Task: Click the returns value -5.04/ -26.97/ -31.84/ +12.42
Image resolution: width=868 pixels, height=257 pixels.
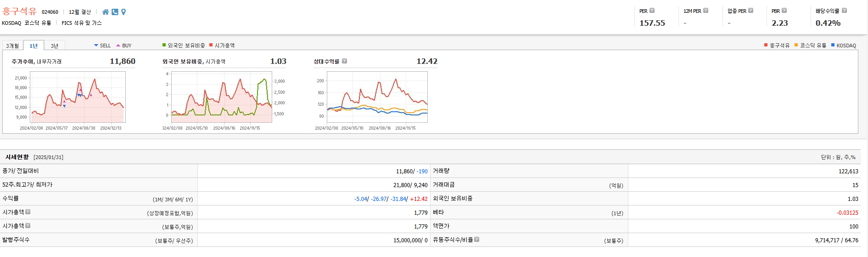Action: click(x=391, y=199)
